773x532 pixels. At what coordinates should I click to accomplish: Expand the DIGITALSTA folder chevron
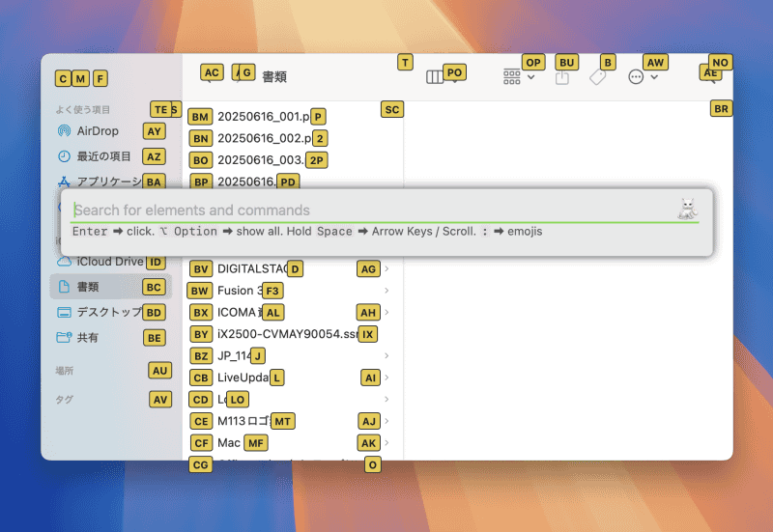[387, 269]
